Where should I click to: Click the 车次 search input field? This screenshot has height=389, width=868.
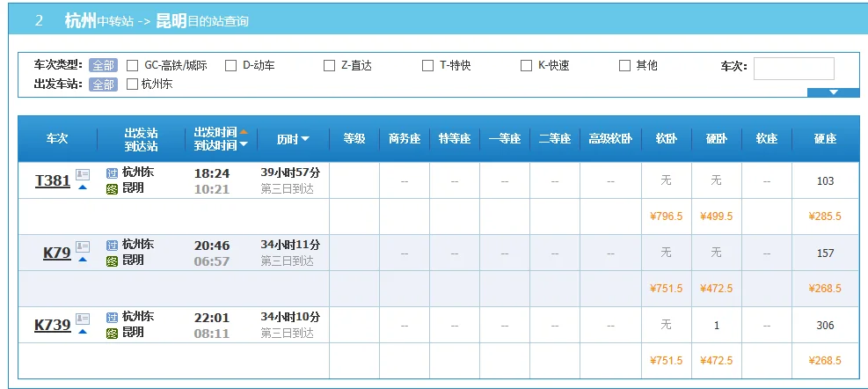[794, 69]
